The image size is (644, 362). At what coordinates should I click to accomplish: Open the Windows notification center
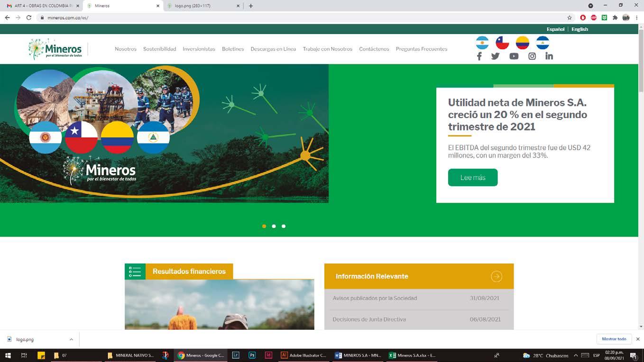pos(633,356)
